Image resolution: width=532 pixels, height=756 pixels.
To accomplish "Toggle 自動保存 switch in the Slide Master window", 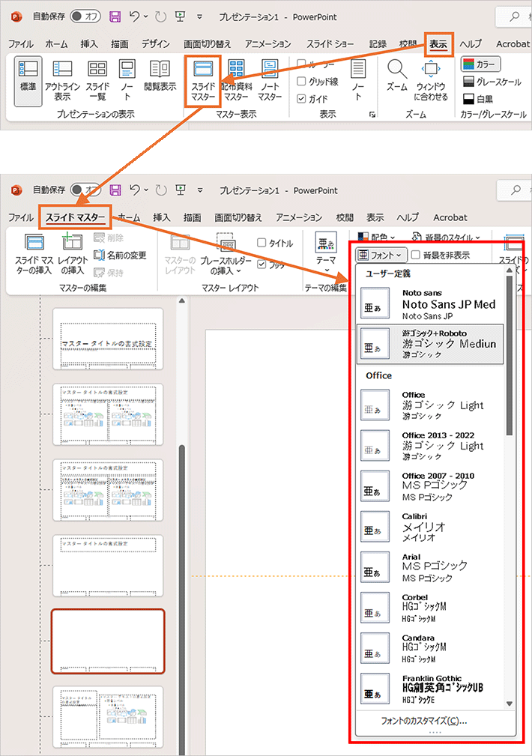I will click(85, 190).
